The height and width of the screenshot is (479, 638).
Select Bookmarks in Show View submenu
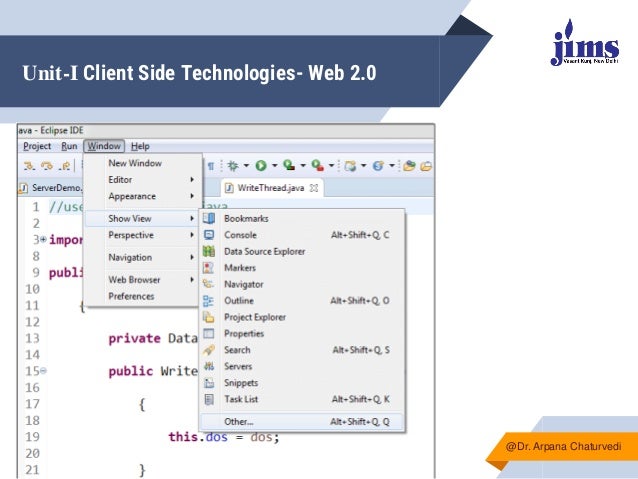[302, 219]
